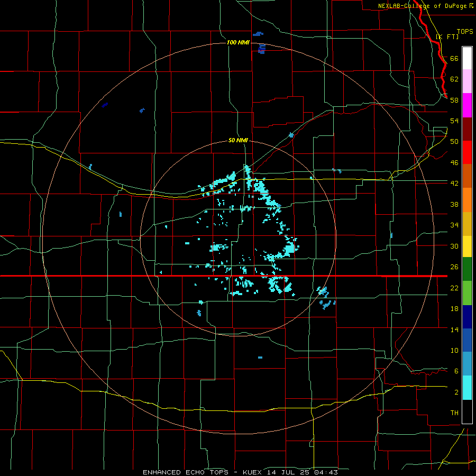Click the dark green legend swatch
476x476 pixels.
click(x=467, y=269)
